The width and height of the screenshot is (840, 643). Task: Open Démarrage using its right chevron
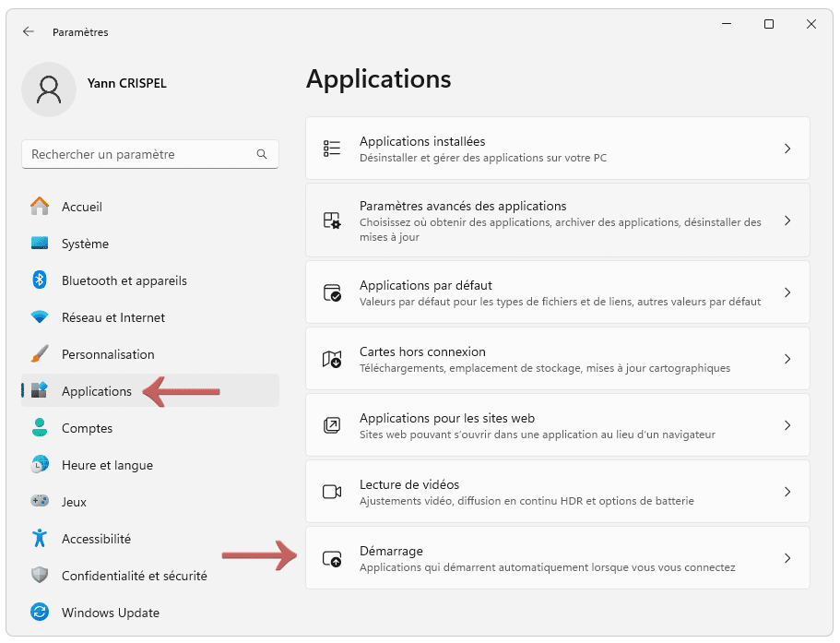tap(787, 558)
